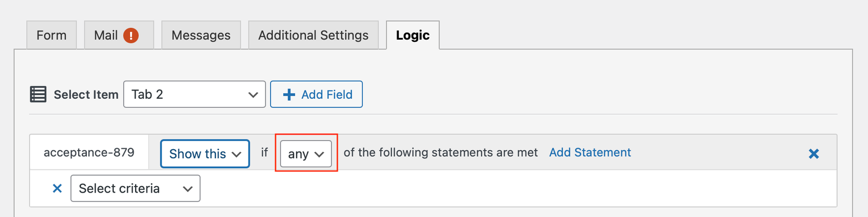Remove the Select criteria statement row

pos(57,188)
